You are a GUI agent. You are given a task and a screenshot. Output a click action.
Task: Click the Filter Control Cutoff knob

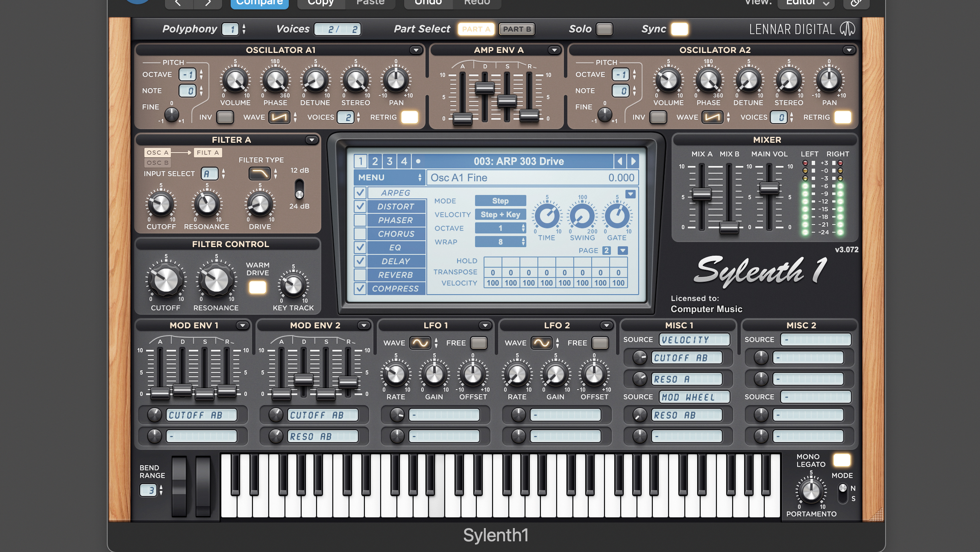pos(166,280)
